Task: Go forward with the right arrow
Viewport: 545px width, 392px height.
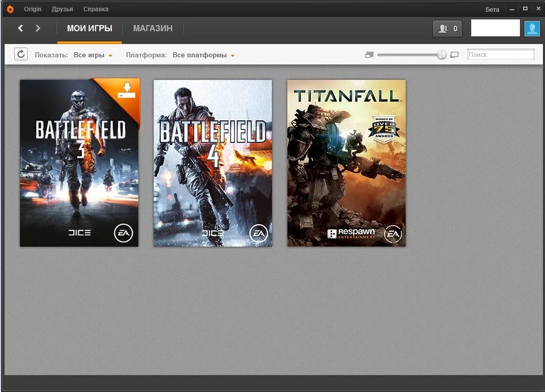Action: 38,28
